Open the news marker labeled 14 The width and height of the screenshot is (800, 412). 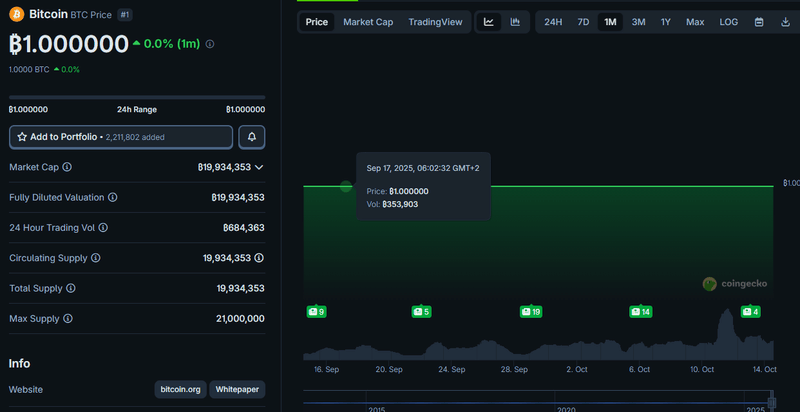click(x=640, y=312)
